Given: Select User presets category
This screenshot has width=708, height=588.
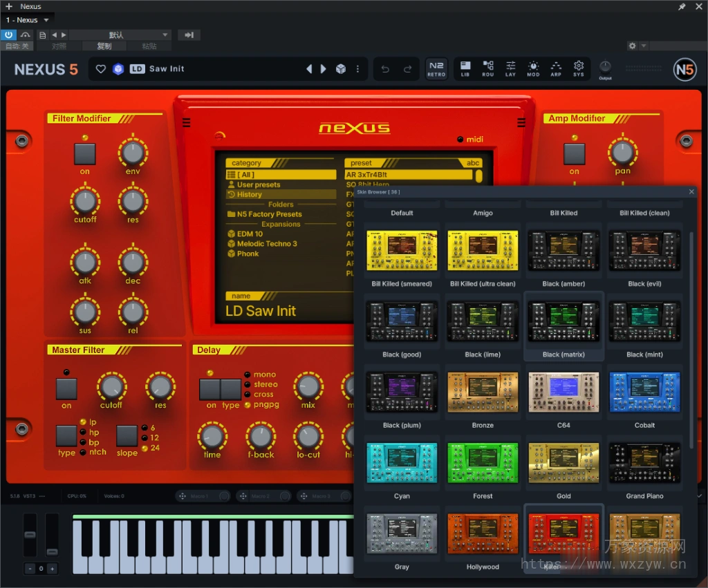Looking at the screenshot, I should [259, 185].
